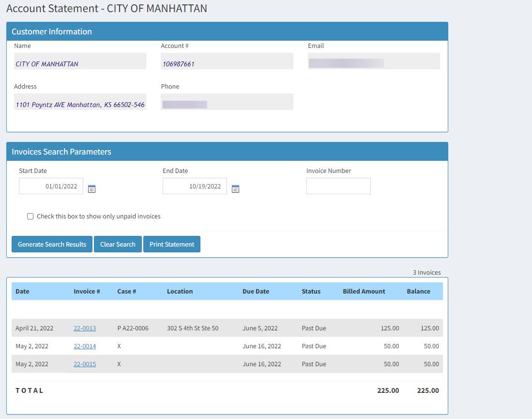The image size is (532, 419).
Task: Click the Generate Search Results button
Action: (52, 244)
